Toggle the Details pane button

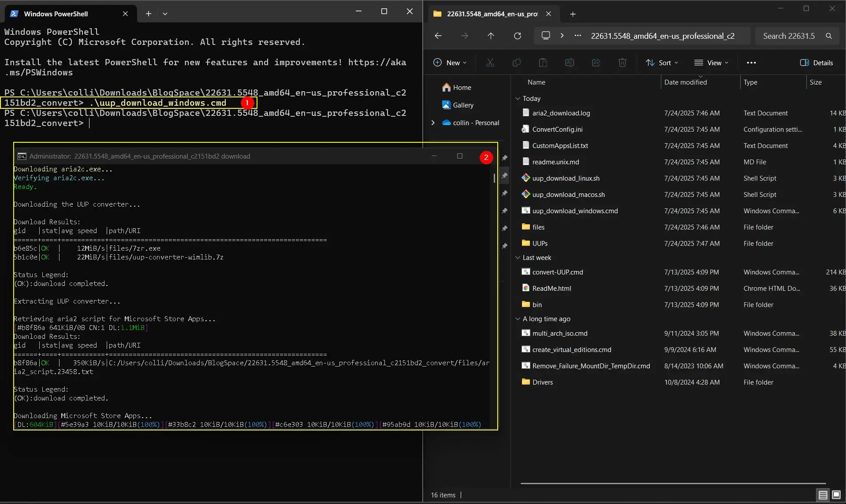[x=816, y=63]
